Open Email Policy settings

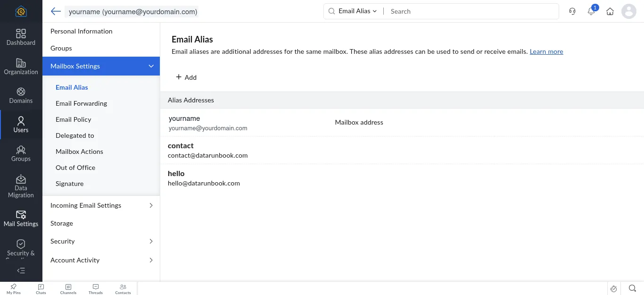point(74,119)
